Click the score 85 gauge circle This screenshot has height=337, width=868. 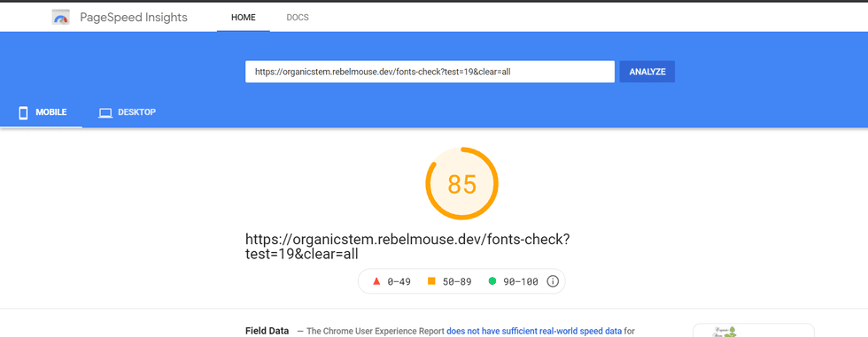tap(461, 184)
